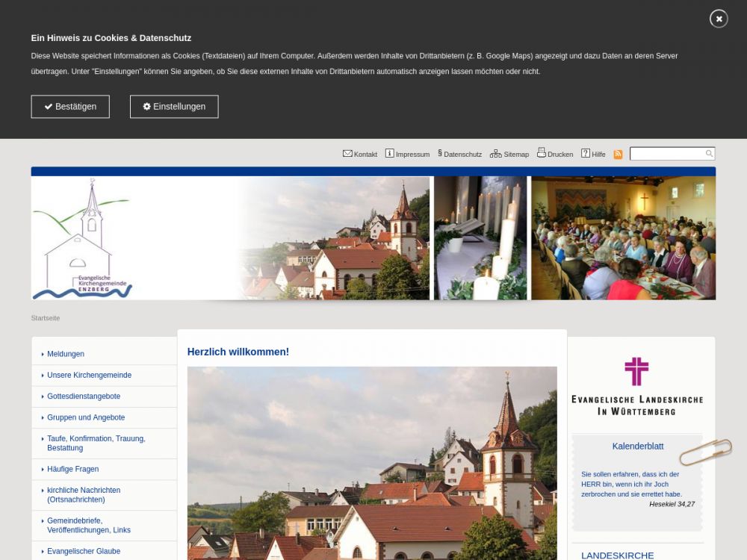Click the search magnifier icon
The height and width of the screenshot is (560, 747).
[x=709, y=154]
